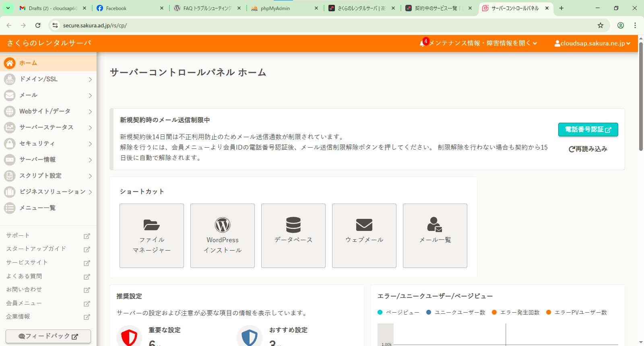Click the site information icon in address bar
The height and width of the screenshot is (346, 644).
click(55, 25)
